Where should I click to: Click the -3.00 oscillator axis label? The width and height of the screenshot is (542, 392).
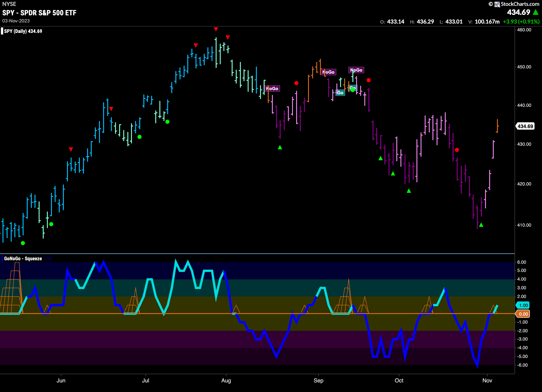point(522,339)
